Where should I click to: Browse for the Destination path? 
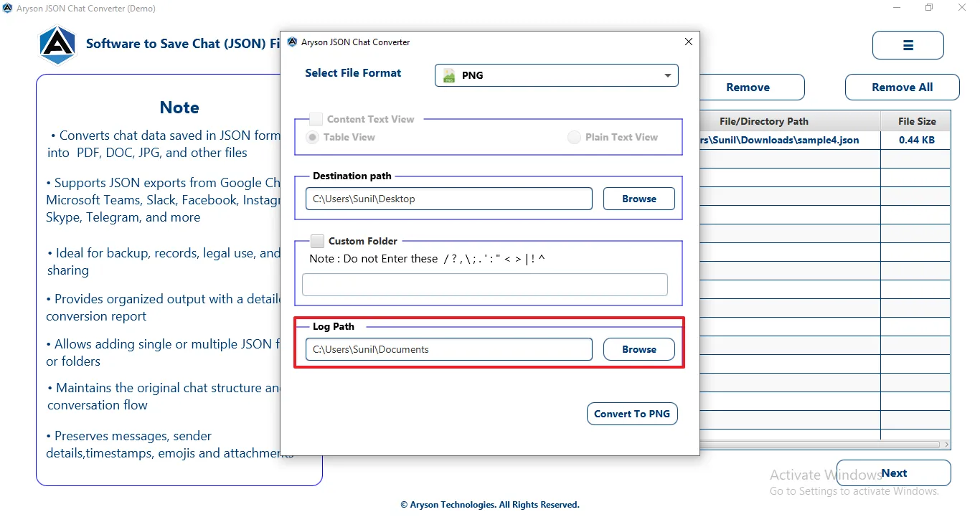[639, 199]
